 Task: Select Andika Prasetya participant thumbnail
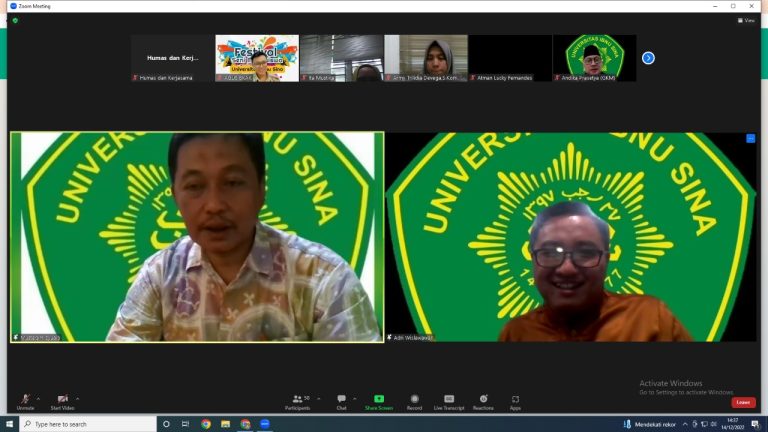[595, 58]
